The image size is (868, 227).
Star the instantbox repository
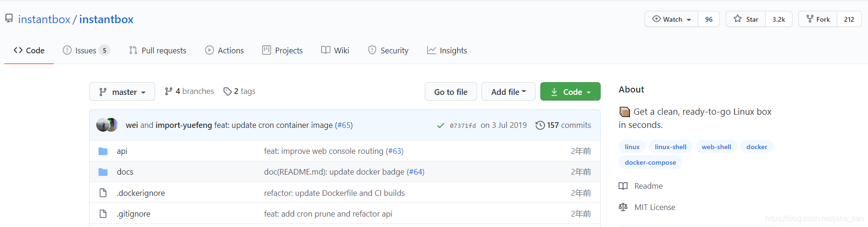pyautogui.click(x=746, y=19)
